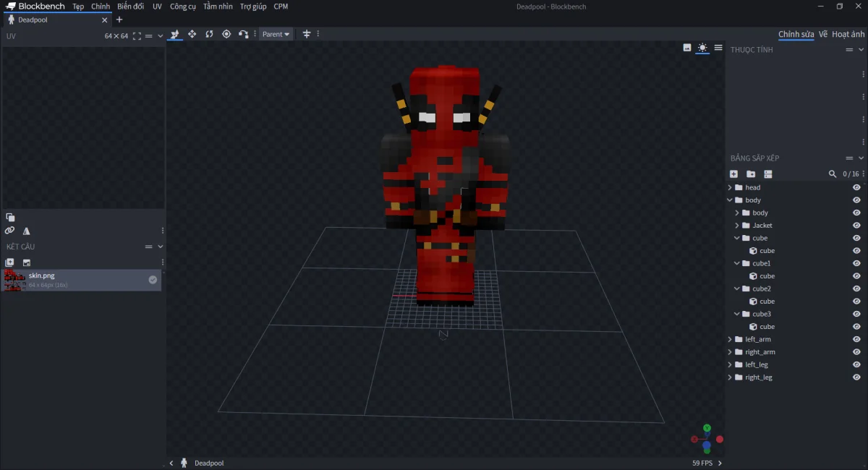This screenshot has width=868, height=470.
Task: Open the Tầm nhìn menu
Action: pos(218,7)
